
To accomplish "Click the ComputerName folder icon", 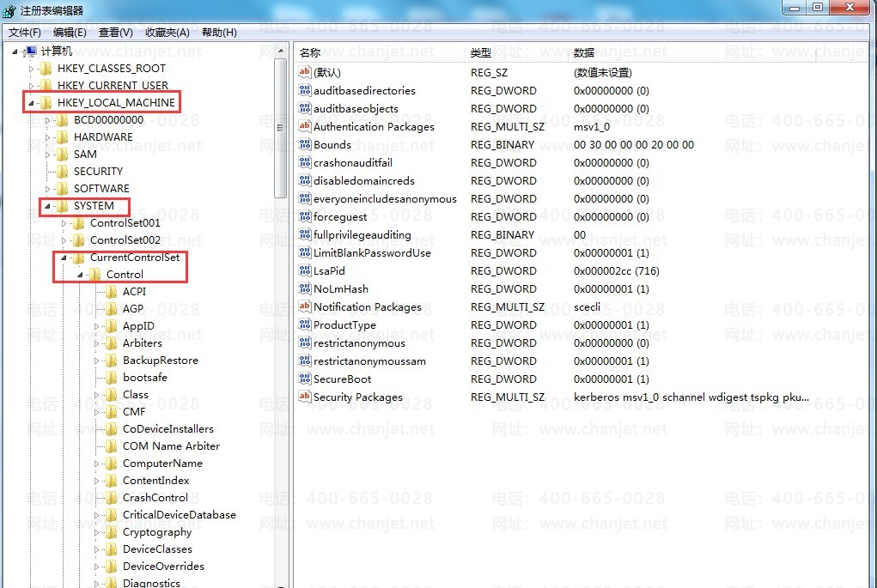I will (112, 464).
